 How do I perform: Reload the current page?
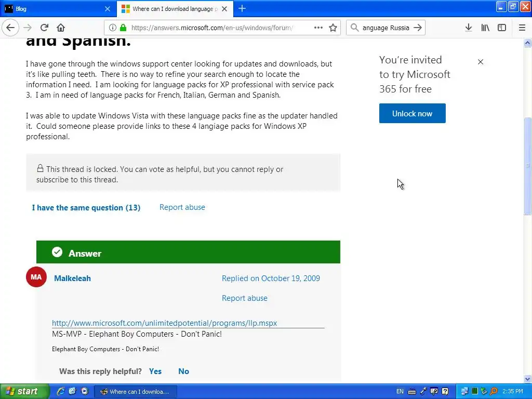[44, 28]
